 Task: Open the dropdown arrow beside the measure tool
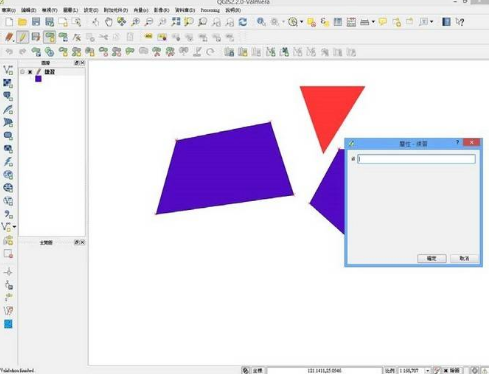tap(373, 22)
